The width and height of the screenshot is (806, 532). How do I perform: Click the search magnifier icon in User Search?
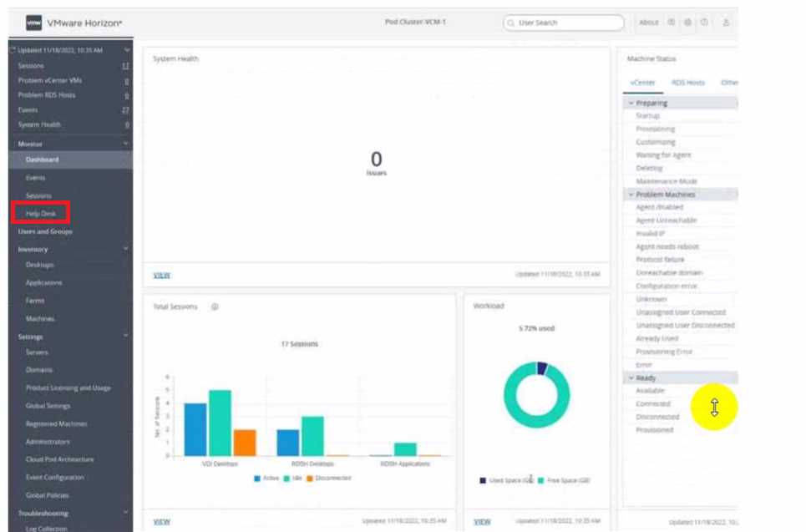(x=510, y=23)
